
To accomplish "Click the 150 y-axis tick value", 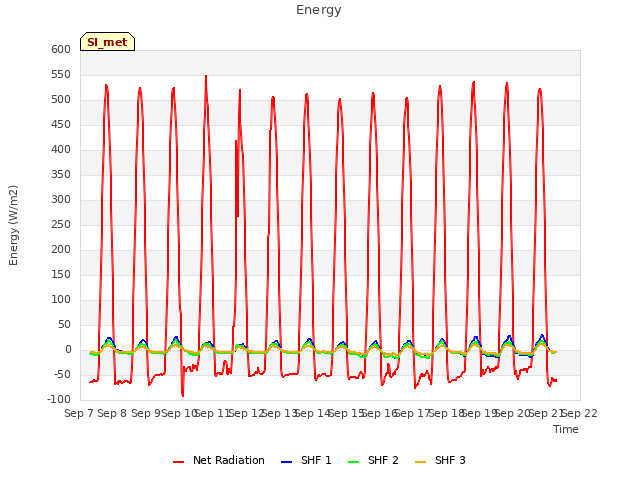I will pyautogui.click(x=61, y=275).
